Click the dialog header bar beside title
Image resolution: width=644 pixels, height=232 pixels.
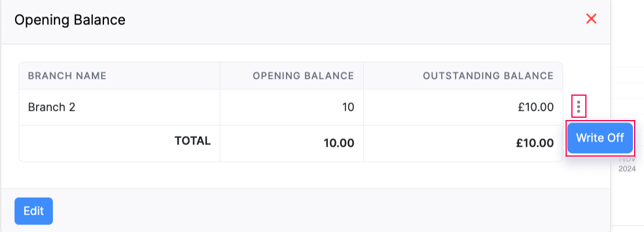point(349,20)
